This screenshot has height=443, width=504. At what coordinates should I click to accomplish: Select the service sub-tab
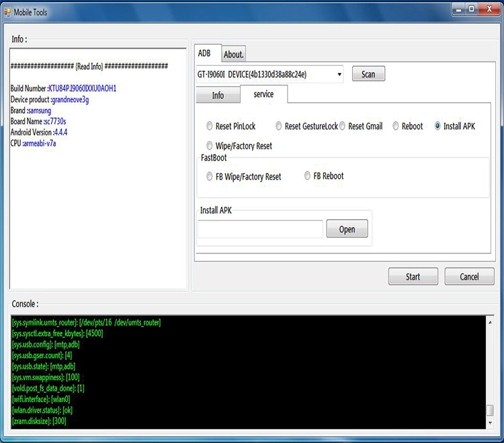click(x=263, y=94)
